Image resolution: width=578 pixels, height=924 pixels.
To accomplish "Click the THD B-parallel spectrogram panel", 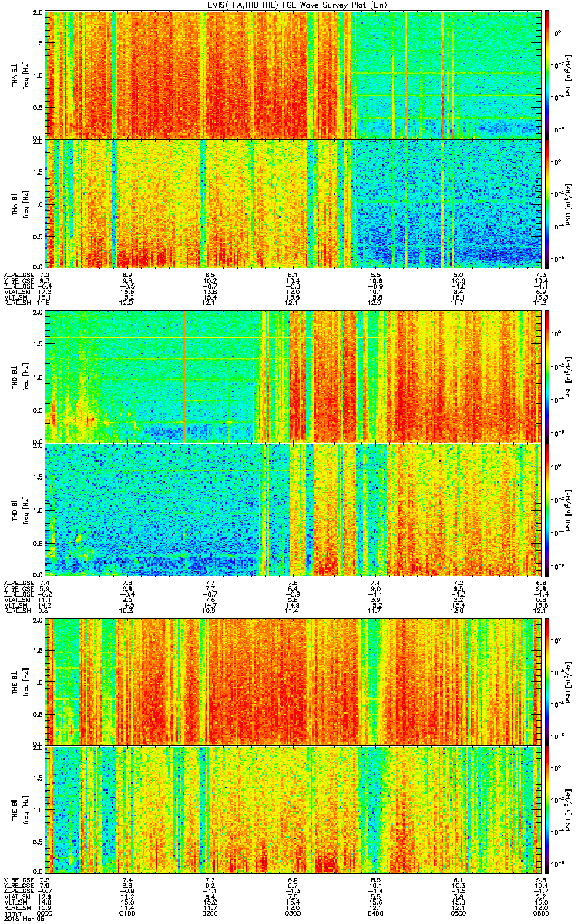I will [x=293, y=510].
